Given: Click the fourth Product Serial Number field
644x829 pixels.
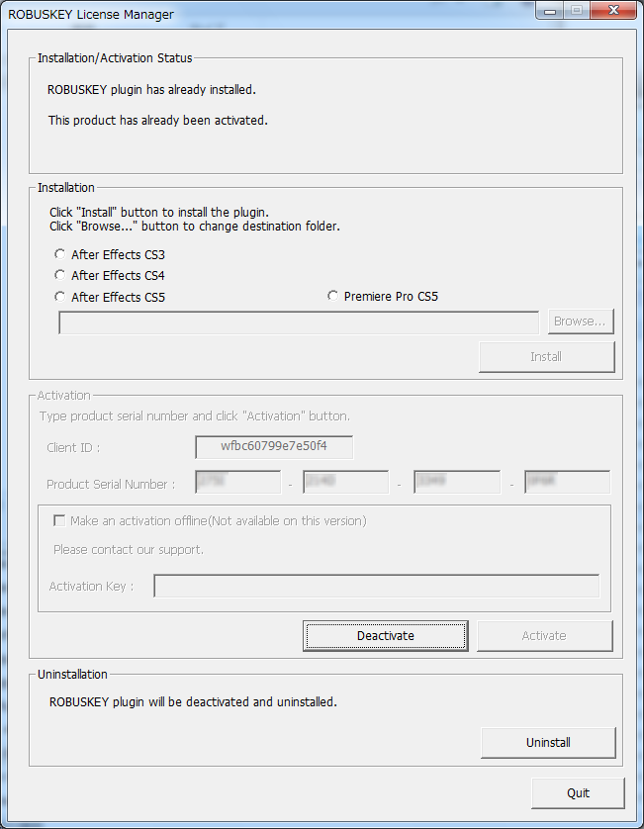Looking at the screenshot, I should pyautogui.click(x=568, y=482).
